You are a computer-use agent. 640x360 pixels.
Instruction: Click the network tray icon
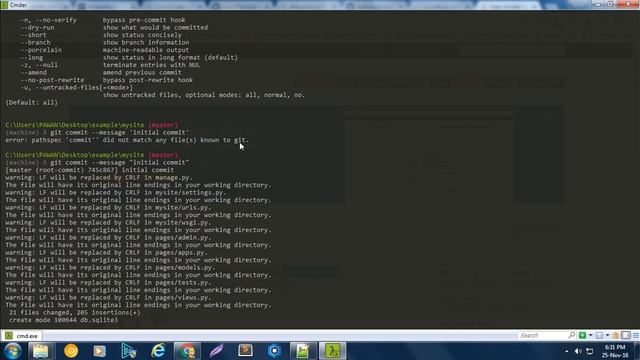(x=590, y=351)
